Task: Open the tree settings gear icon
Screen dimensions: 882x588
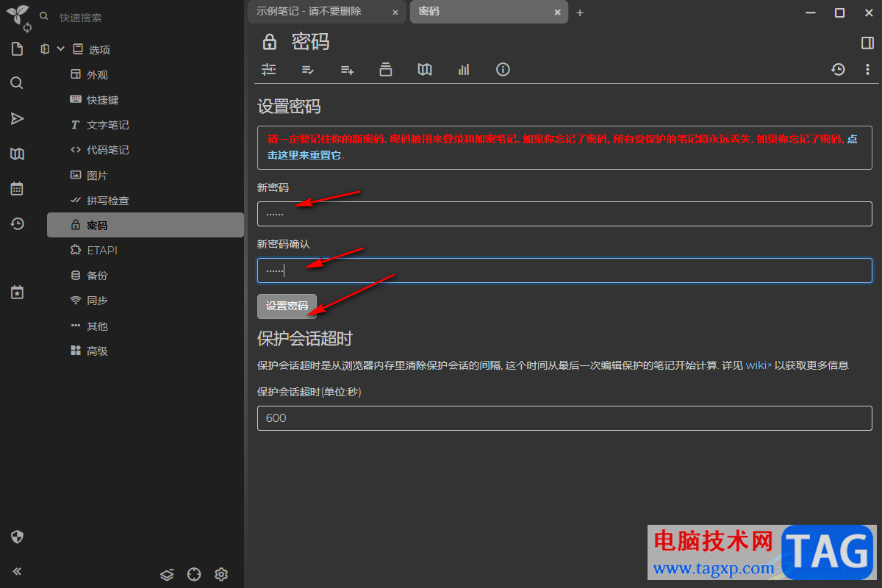Action: coord(221,574)
